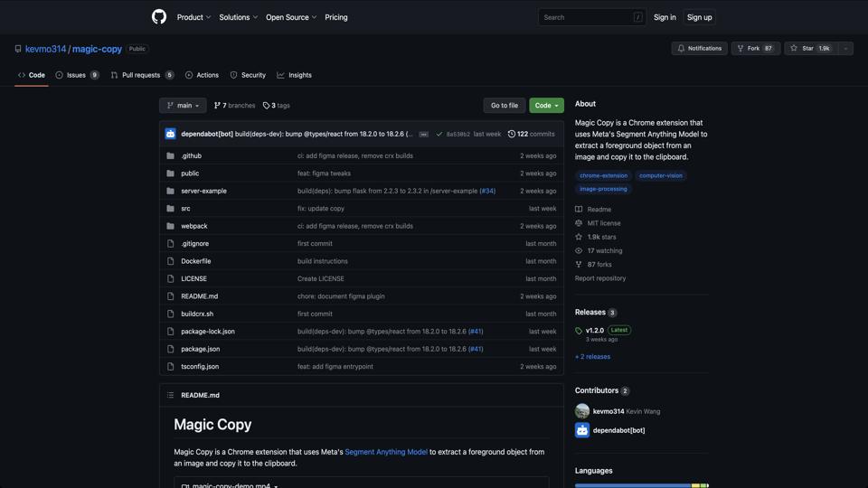Open the README outline list icon
The image size is (868, 488).
tap(170, 395)
